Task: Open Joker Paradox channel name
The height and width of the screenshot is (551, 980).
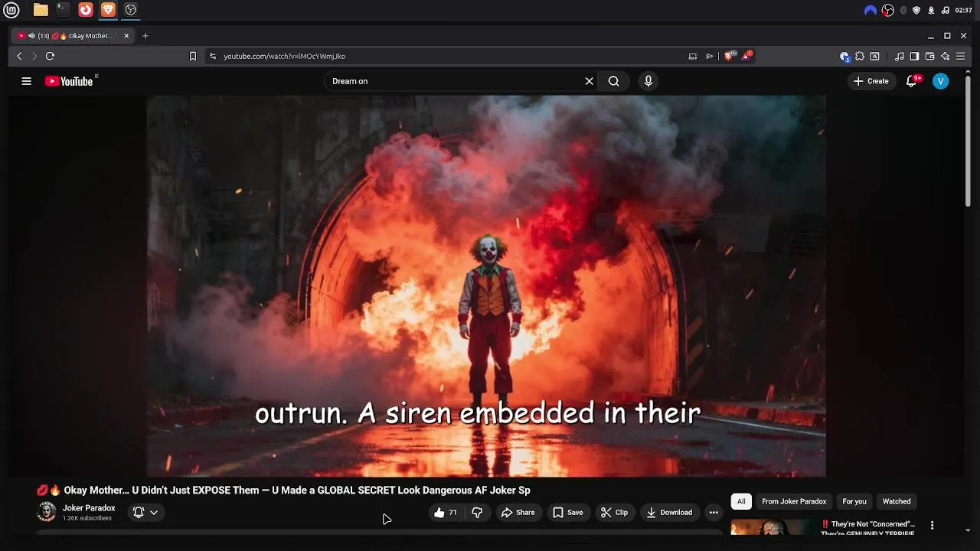Action: click(89, 508)
